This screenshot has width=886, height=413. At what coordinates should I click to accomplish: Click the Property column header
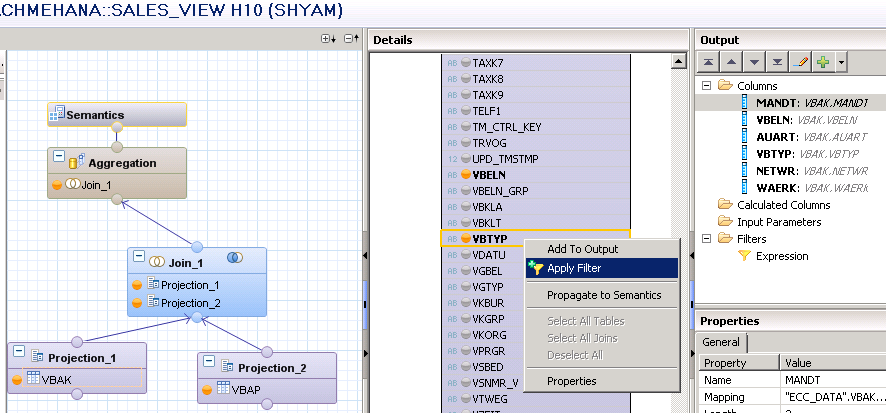pos(739,363)
